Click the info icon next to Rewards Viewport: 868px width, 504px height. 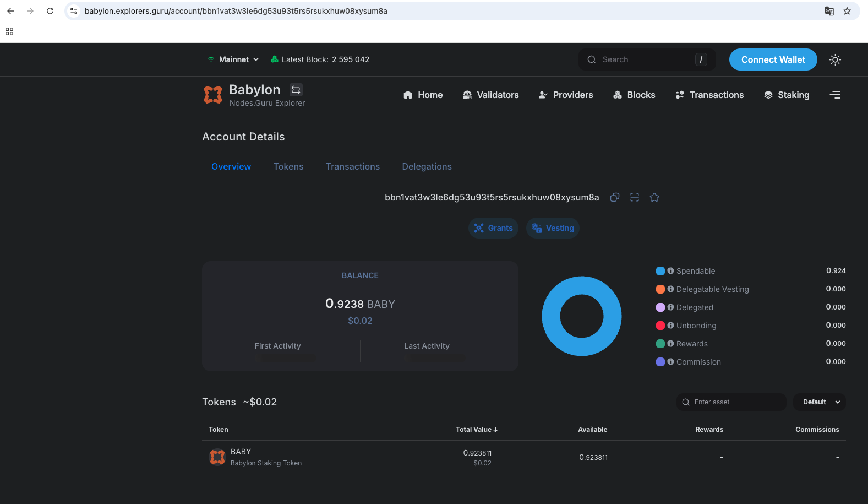point(670,344)
